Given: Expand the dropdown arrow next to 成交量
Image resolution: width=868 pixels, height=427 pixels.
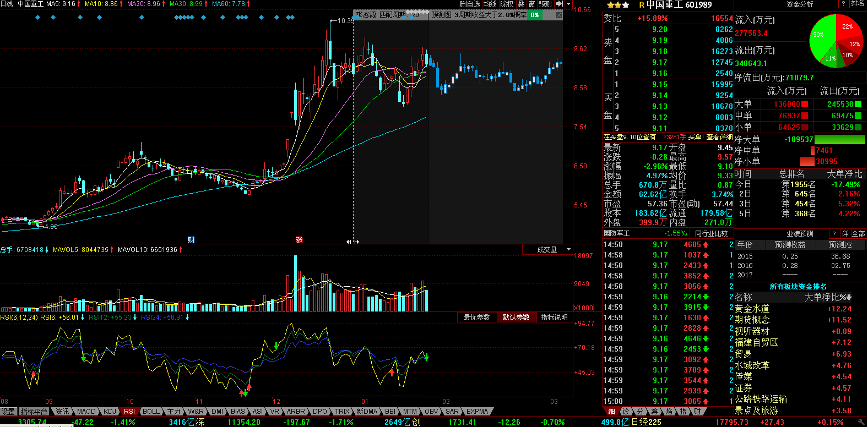Looking at the screenshot, I should point(568,250).
